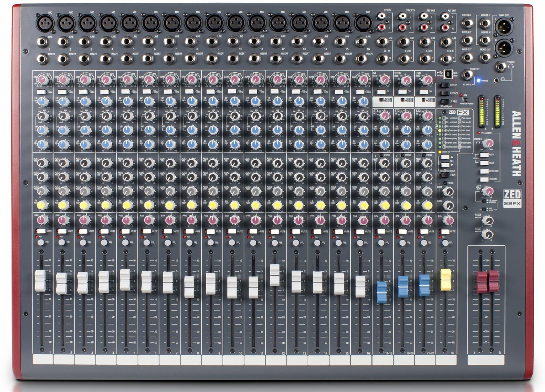Click the BAL knob on the 17-18 strip
The width and height of the screenshot is (545, 392).
[x=384, y=220]
